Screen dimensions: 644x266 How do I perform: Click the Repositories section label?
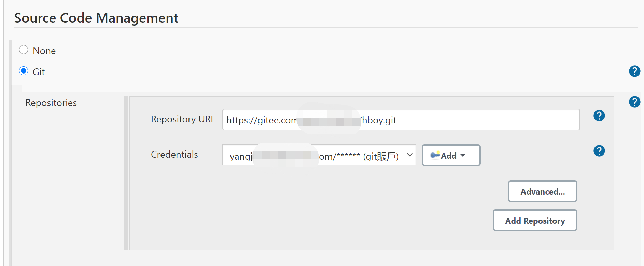(51, 103)
